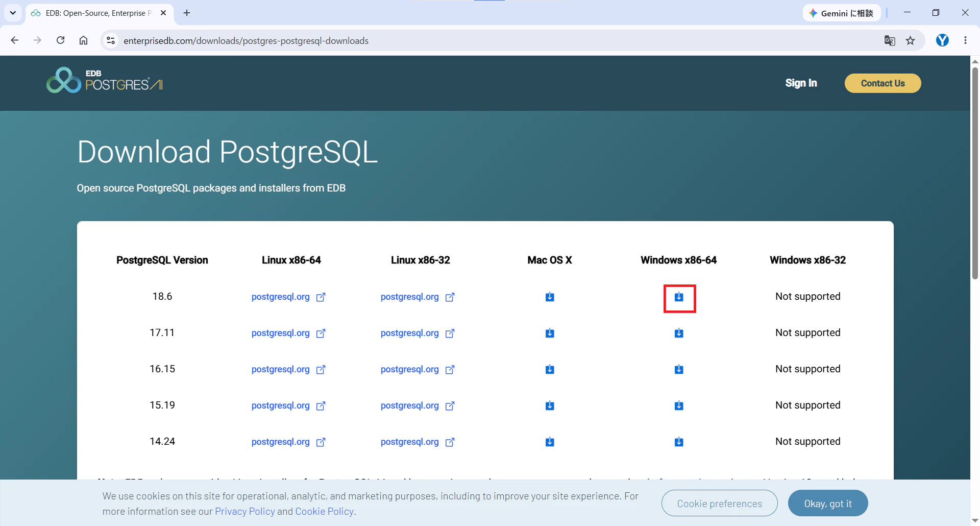Open the Gemini assistant button

coord(841,13)
